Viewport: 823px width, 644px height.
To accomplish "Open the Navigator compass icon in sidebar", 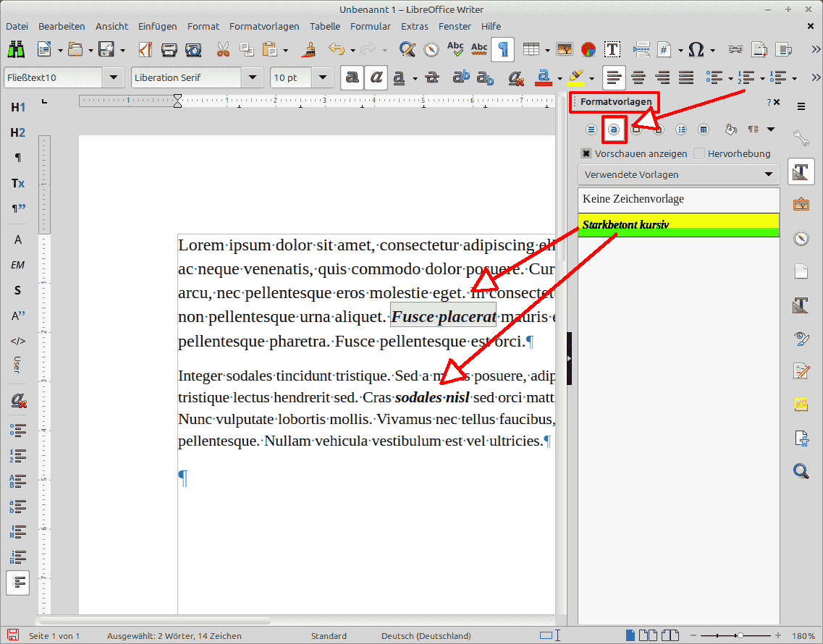I will tap(801, 238).
